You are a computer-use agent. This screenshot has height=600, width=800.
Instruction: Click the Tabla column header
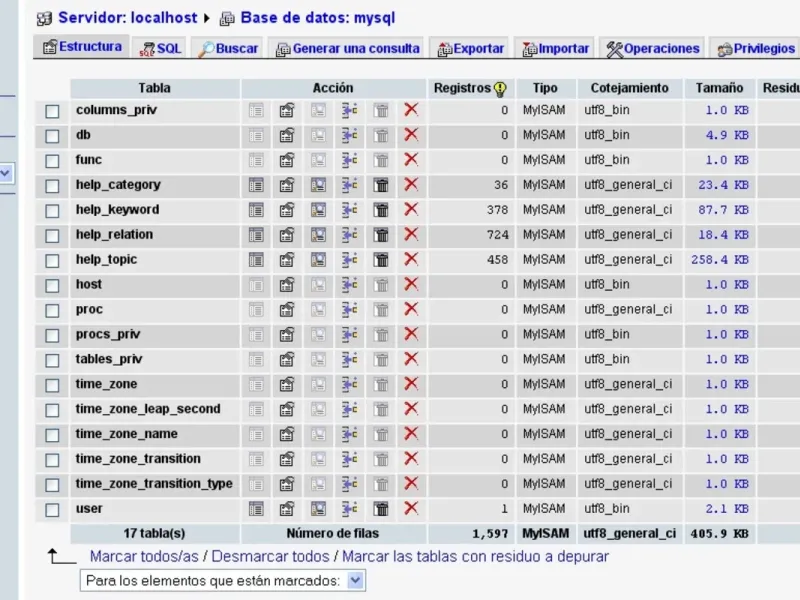tap(155, 88)
